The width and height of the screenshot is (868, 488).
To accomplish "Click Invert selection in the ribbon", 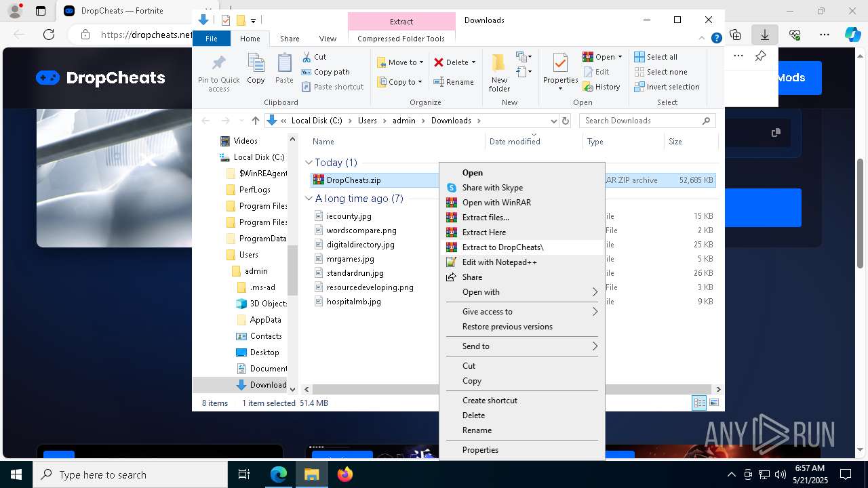I will point(667,87).
